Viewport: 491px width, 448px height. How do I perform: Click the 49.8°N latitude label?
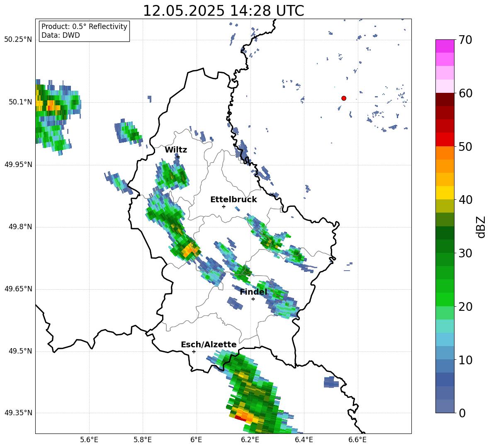[x=20, y=227]
